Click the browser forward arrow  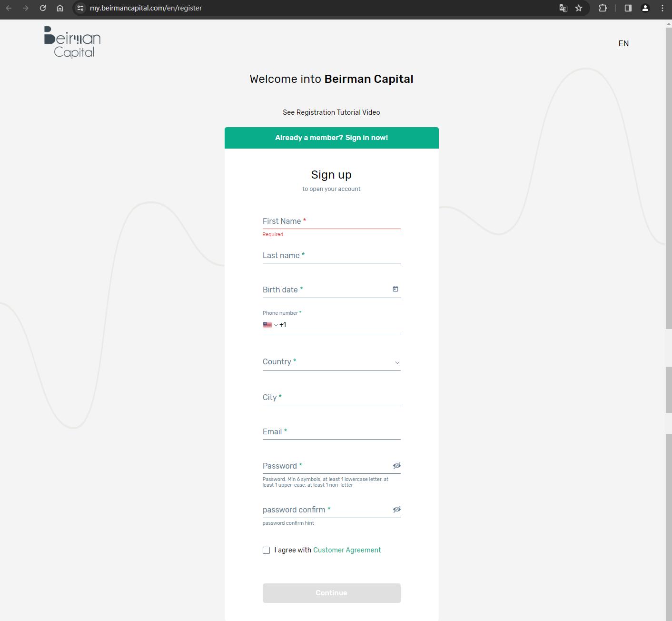[x=26, y=8]
